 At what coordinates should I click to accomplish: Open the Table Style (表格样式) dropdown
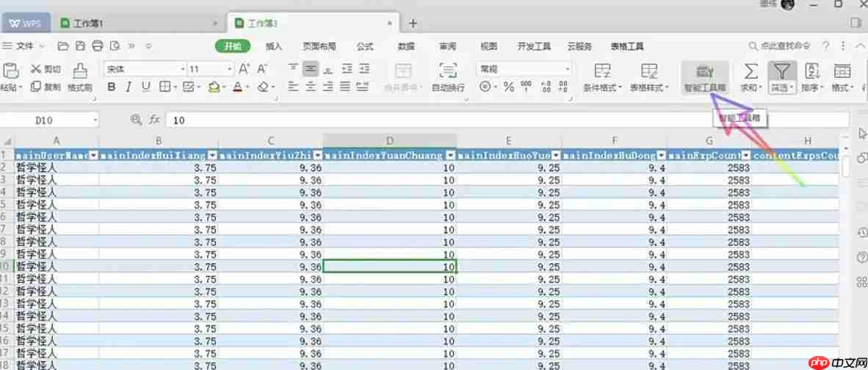click(x=649, y=87)
